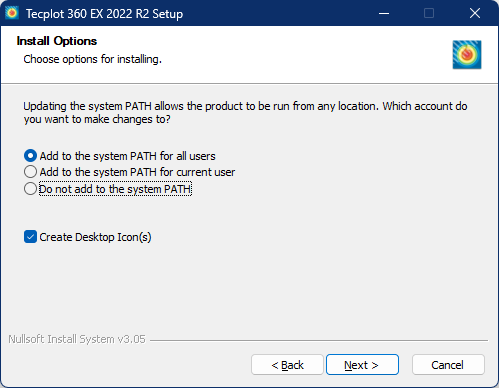The width and height of the screenshot is (499, 388).
Task: Choose the 'system PATH for current user' radio circle
Action: (x=30, y=172)
